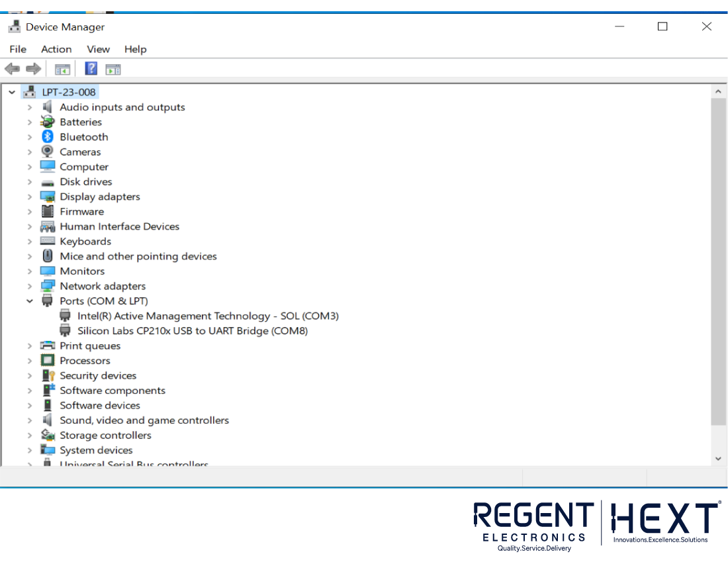Screen dimensions: 728x566
Task: Click the Forward navigation arrow in the toolbar
Action: [32, 68]
